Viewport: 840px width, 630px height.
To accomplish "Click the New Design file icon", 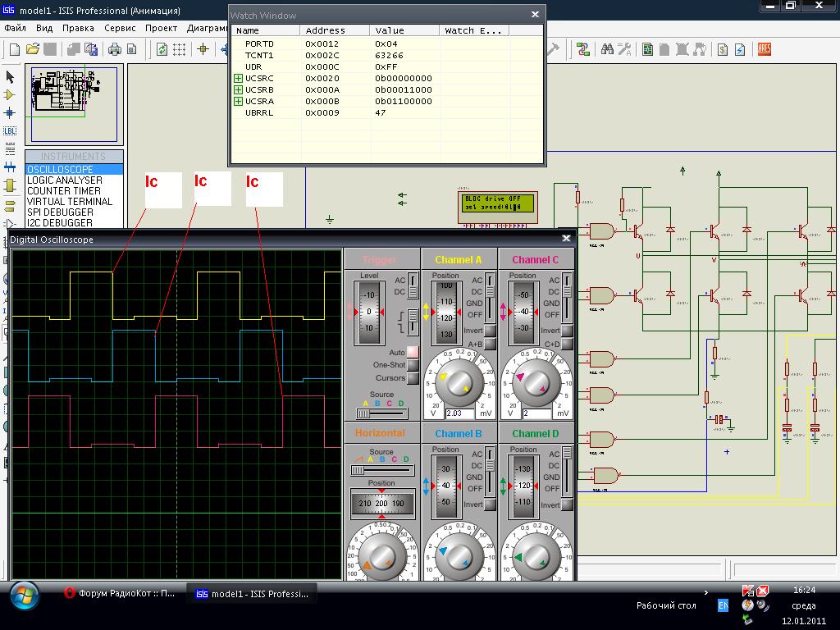I will click(14, 49).
